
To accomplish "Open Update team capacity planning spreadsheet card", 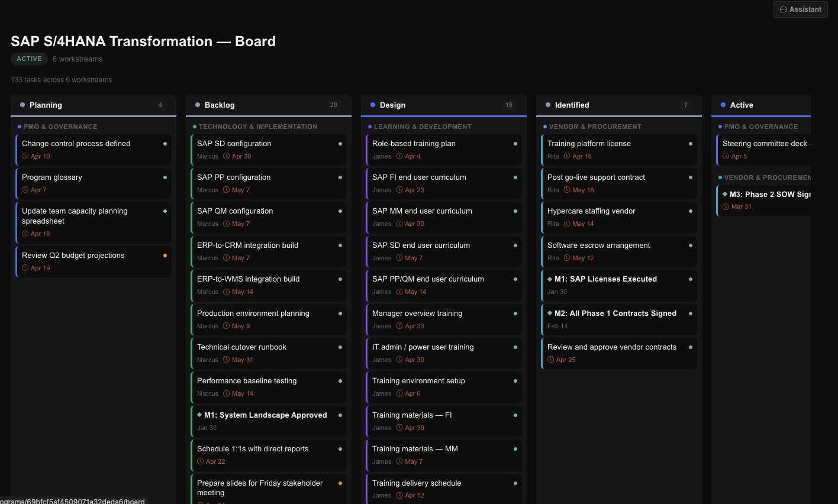I will [x=94, y=222].
